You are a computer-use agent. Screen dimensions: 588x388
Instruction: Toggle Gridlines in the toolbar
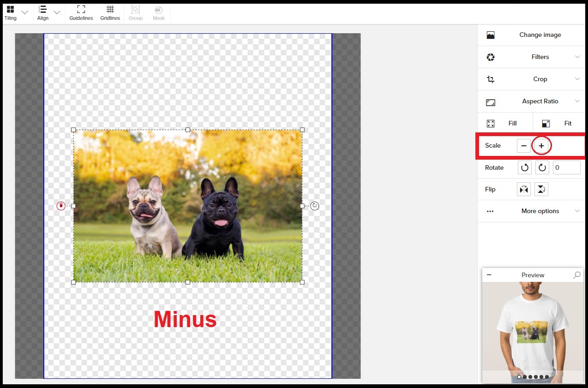pyautogui.click(x=110, y=13)
